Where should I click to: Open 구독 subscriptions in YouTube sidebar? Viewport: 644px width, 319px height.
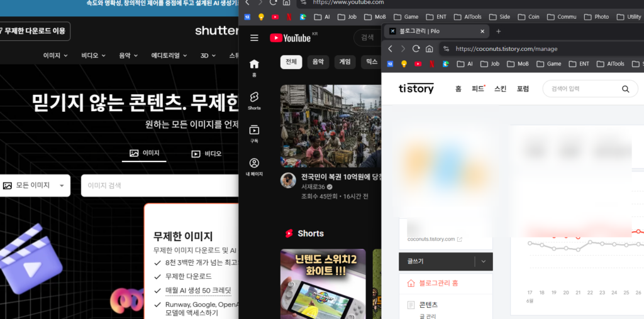pyautogui.click(x=254, y=134)
